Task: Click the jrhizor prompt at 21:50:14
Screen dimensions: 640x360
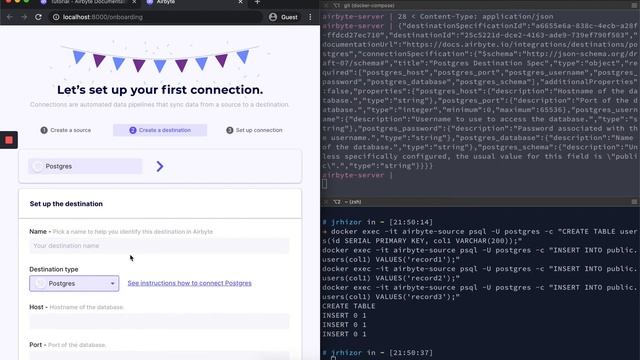Action: pyautogui.click(x=378, y=222)
